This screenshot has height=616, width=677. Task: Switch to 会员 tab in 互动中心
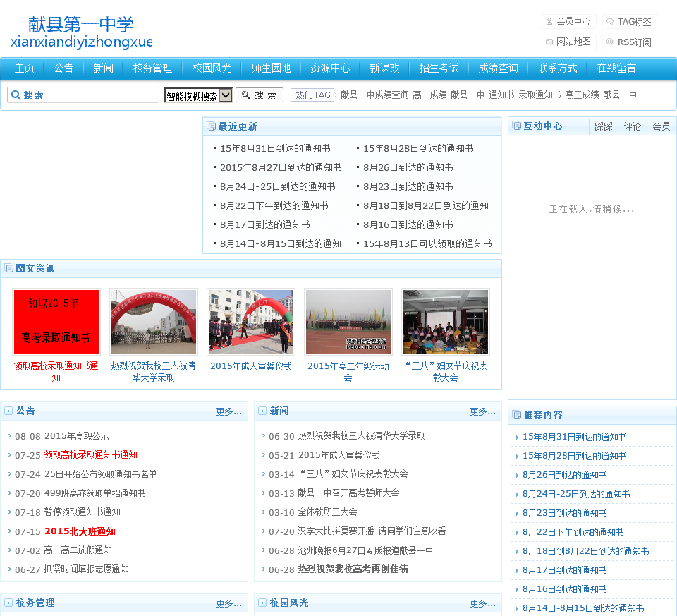click(x=661, y=126)
